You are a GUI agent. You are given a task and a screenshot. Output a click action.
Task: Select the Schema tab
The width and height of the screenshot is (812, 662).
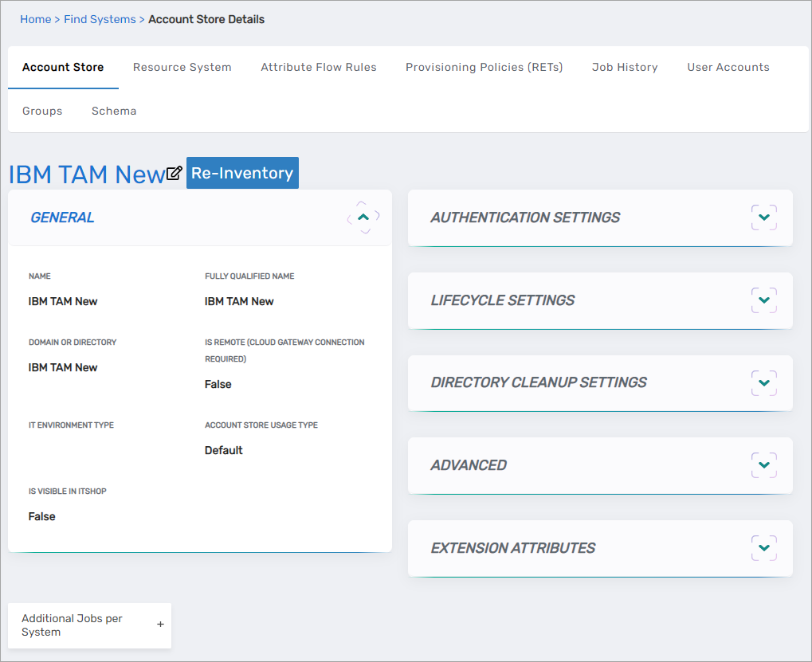click(x=114, y=111)
